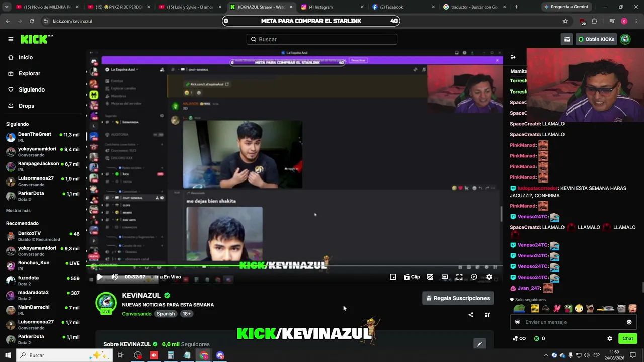The width and height of the screenshot is (644, 362).
Task: Open the video player settings gear
Action: tap(489, 277)
